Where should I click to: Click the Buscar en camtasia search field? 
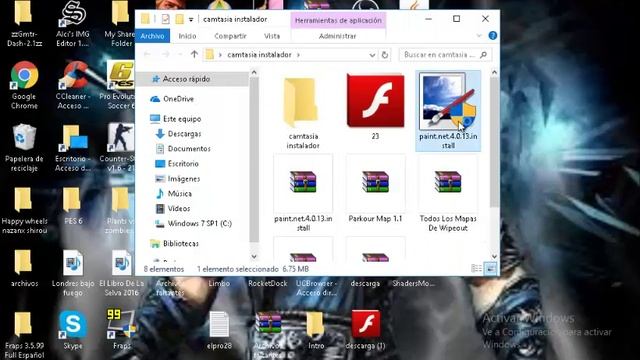point(445,55)
